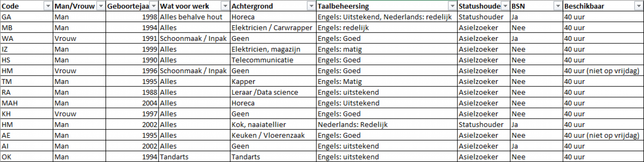
Task: Click the Elektricien / Carwrapper cell
Action: [273, 28]
